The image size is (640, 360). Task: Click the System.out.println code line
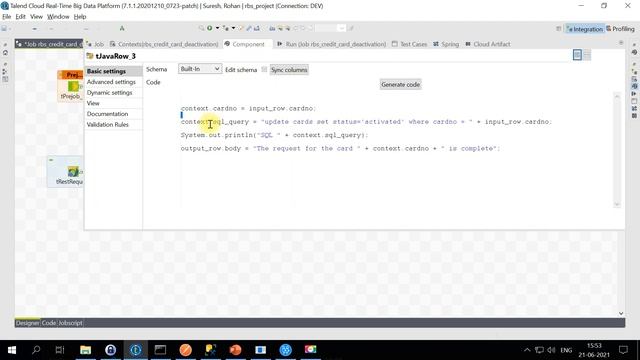click(x=274, y=135)
